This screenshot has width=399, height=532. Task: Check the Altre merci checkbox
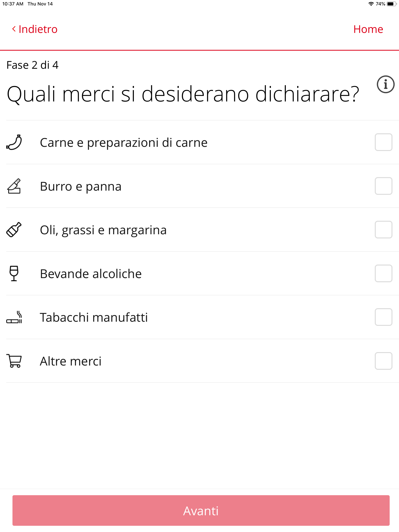(x=383, y=361)
